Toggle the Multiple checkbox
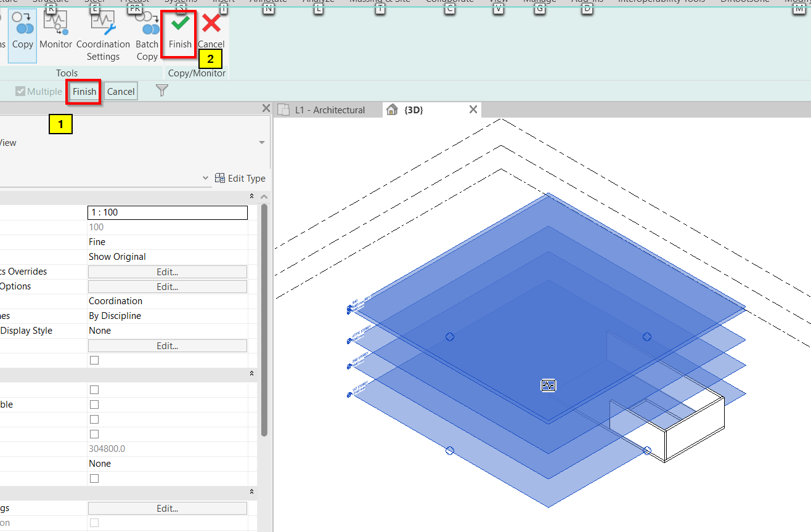 click(20, 92)
